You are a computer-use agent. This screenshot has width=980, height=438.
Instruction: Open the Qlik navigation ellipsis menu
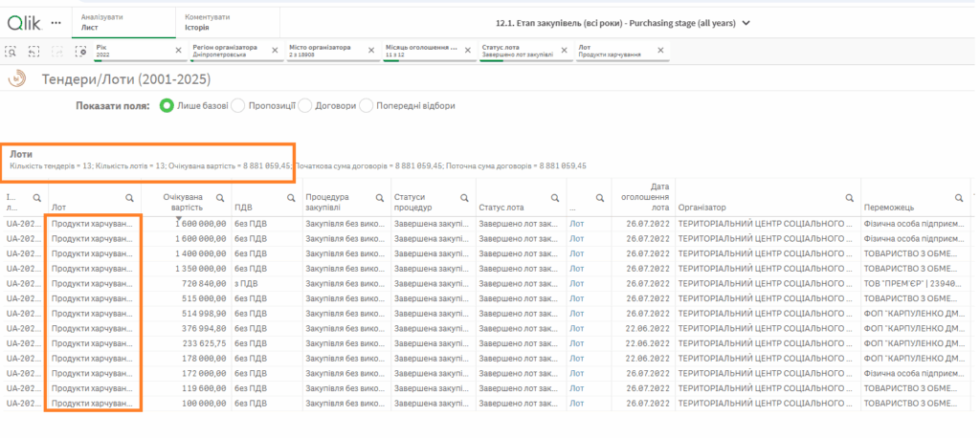(56, 22)
